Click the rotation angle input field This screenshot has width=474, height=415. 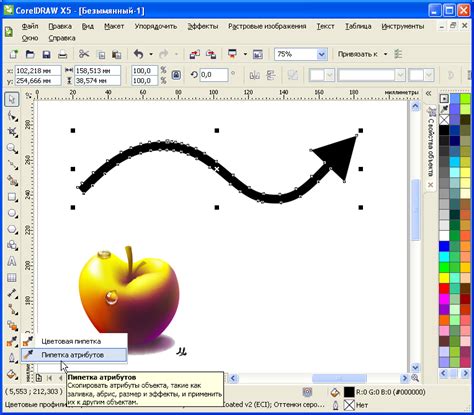pos(214,75)
